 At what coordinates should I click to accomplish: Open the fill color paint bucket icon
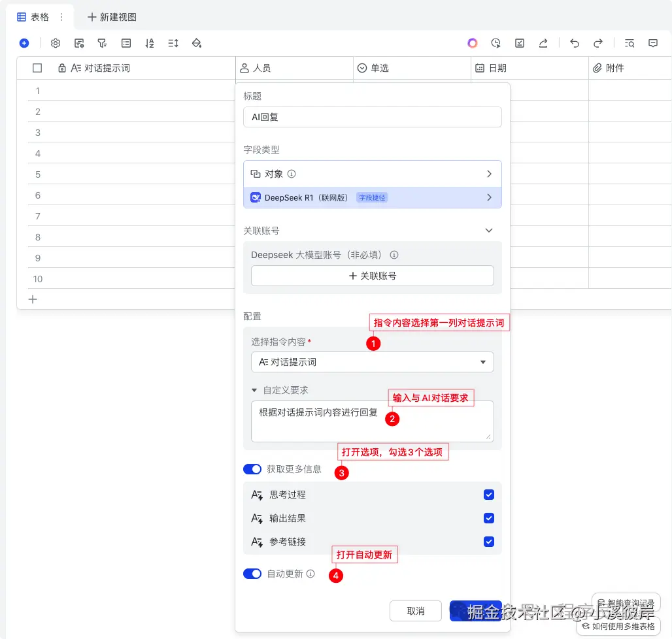click(197, 43)
